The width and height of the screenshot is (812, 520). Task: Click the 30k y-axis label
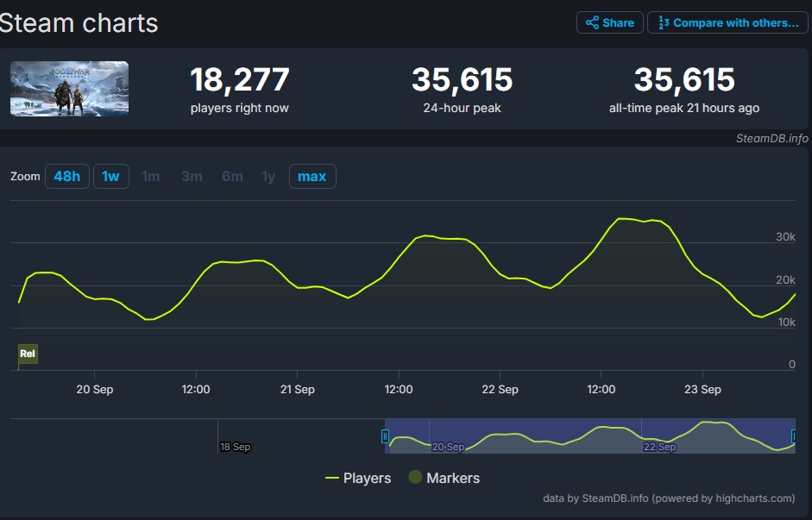pos(785,237)
